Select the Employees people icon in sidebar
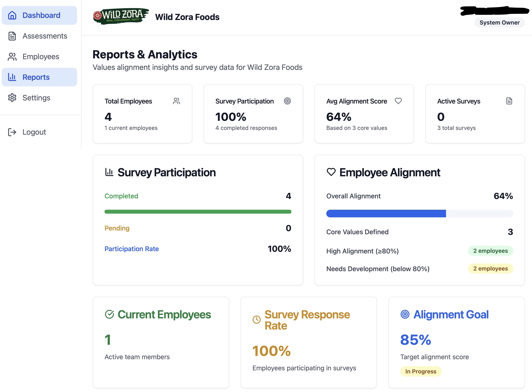 coord(12,57)
